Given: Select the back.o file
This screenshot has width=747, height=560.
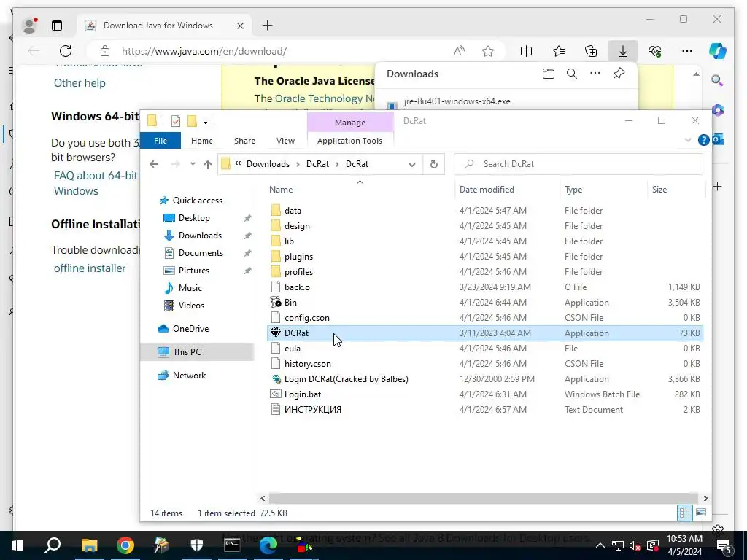Looking at the screenshot, I should (297, 287).
